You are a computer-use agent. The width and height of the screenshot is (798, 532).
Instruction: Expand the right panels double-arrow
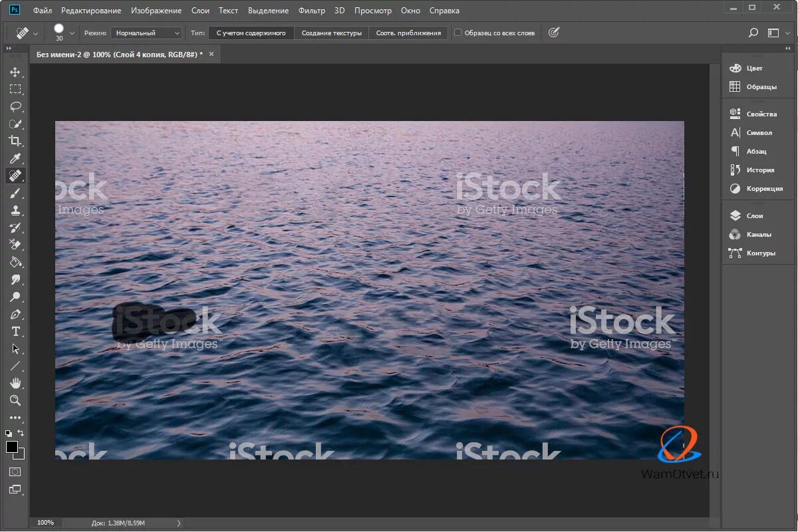[x=788, y=49]
